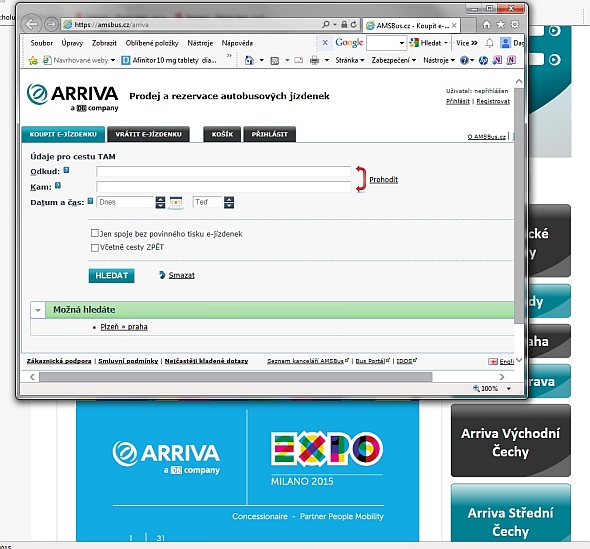
Task: Go back with the browser Back arrow
Action: click(32, 24)
